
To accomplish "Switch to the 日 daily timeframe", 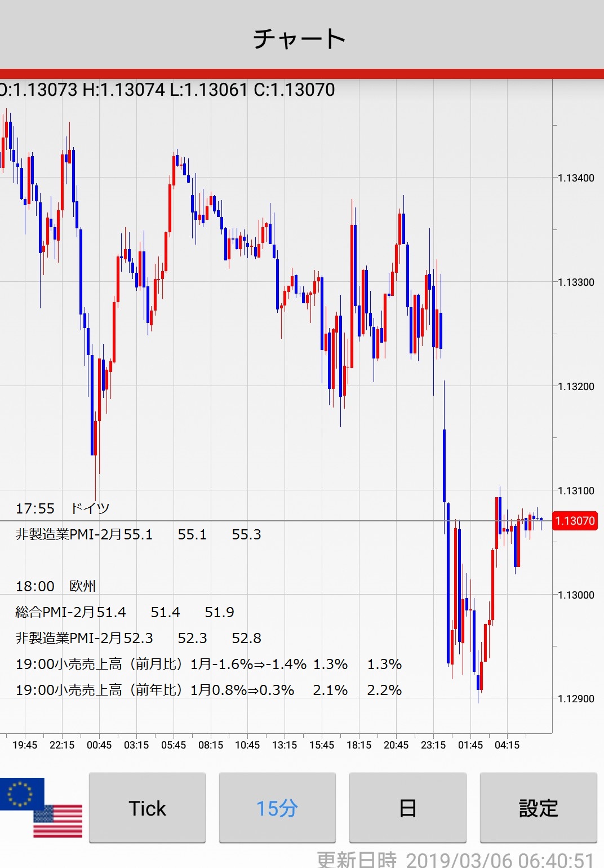I will tap(407, 808).
